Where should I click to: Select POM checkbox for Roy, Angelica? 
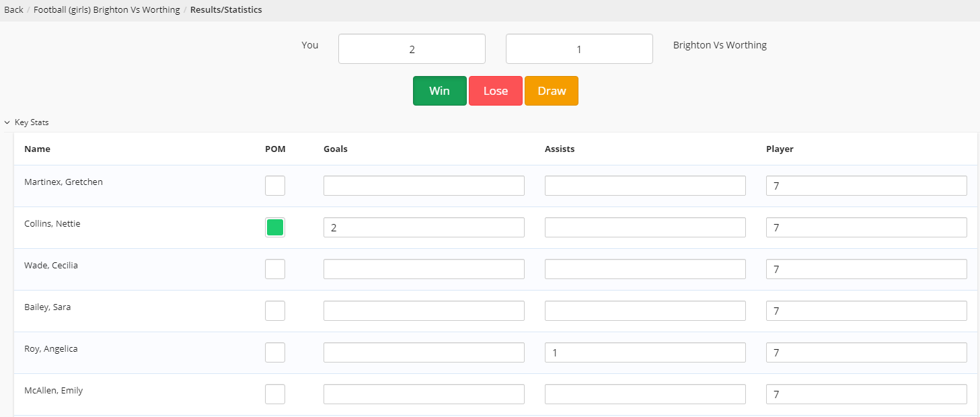point(275,352)
